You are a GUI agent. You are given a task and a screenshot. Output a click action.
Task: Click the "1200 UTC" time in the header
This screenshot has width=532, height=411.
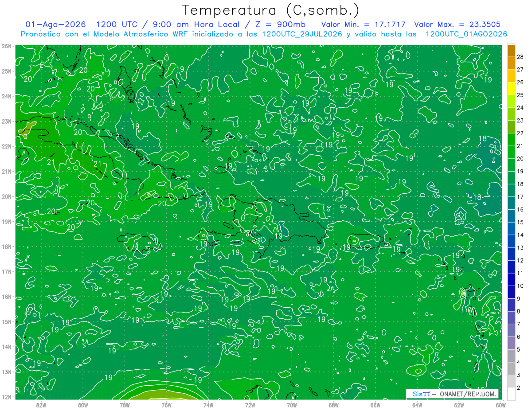[x=117, y=24]
